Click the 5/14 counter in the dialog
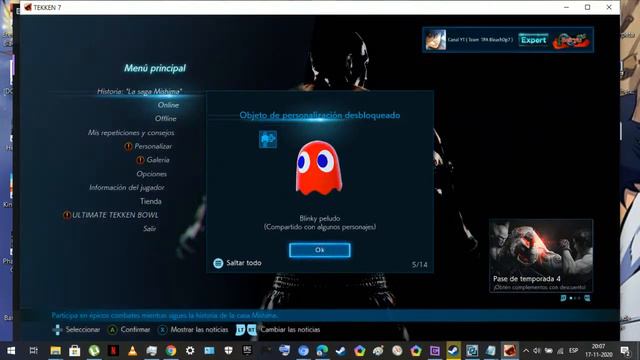This screenshot has height=360, width=640. point(420,264)
